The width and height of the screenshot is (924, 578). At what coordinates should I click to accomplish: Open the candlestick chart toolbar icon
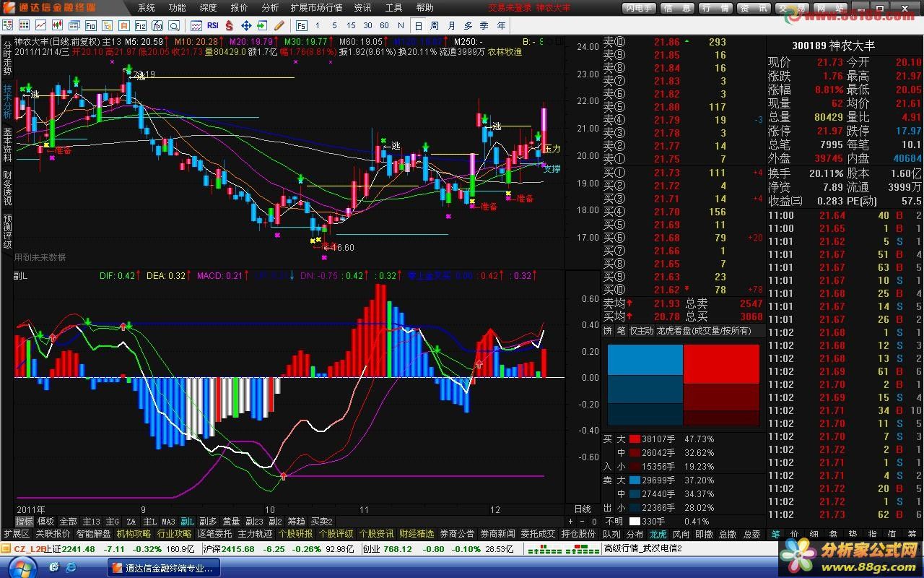click(x=58, y=25)
